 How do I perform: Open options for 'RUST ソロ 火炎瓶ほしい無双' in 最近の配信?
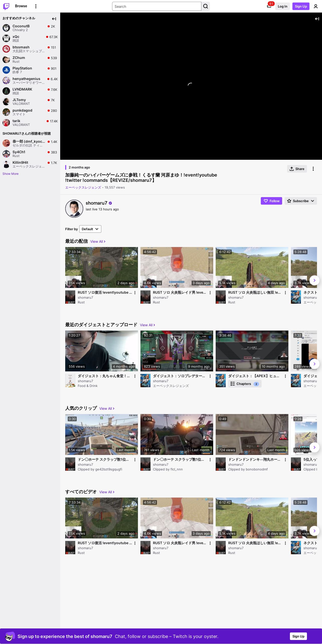[x=285, y=293]
